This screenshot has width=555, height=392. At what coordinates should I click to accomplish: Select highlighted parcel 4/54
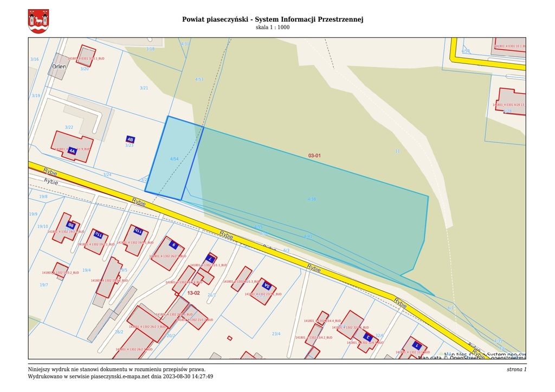173,159
